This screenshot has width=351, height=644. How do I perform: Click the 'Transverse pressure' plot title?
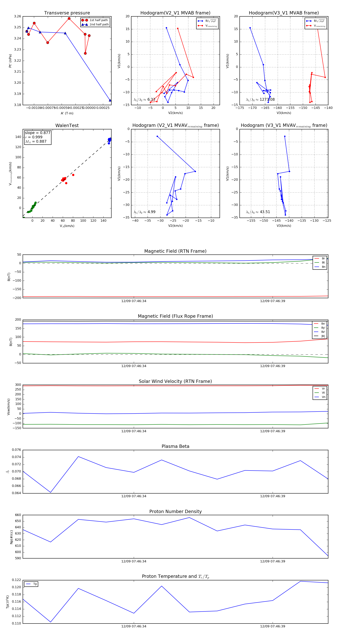(x=67, y=13)
